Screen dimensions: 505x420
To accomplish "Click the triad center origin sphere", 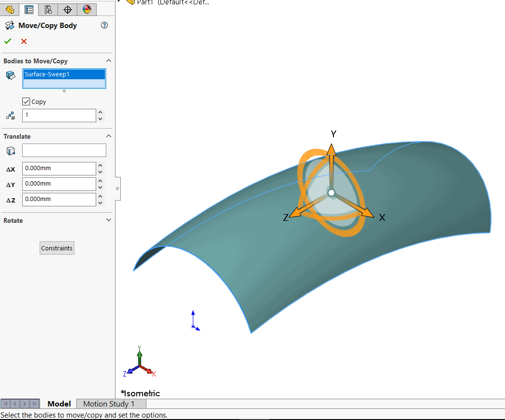I will point(332,193).
